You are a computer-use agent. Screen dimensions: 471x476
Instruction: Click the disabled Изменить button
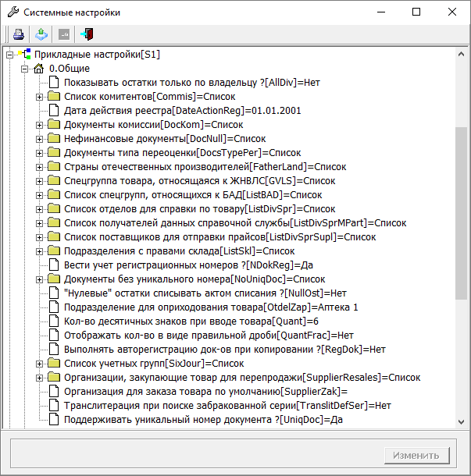tap(416, 456)
